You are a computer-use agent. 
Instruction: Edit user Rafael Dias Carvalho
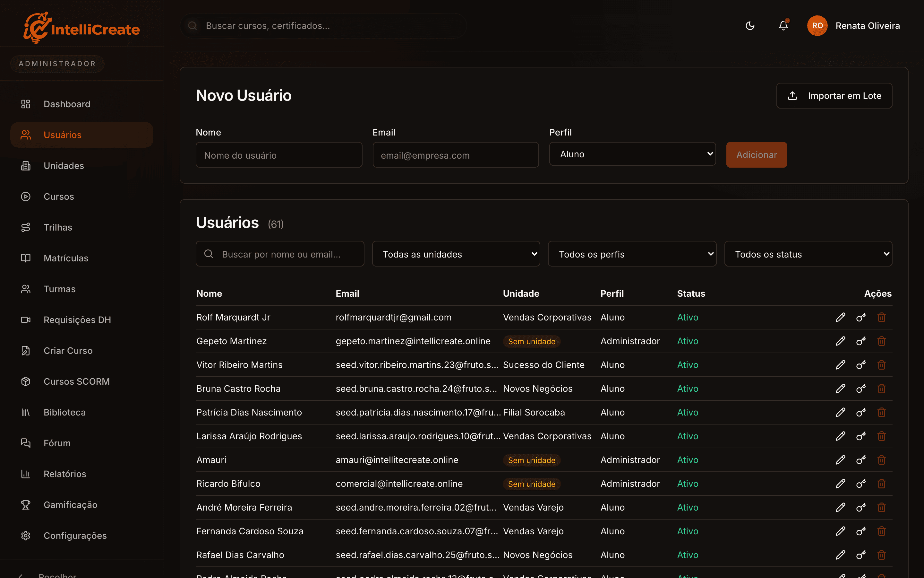840,555
